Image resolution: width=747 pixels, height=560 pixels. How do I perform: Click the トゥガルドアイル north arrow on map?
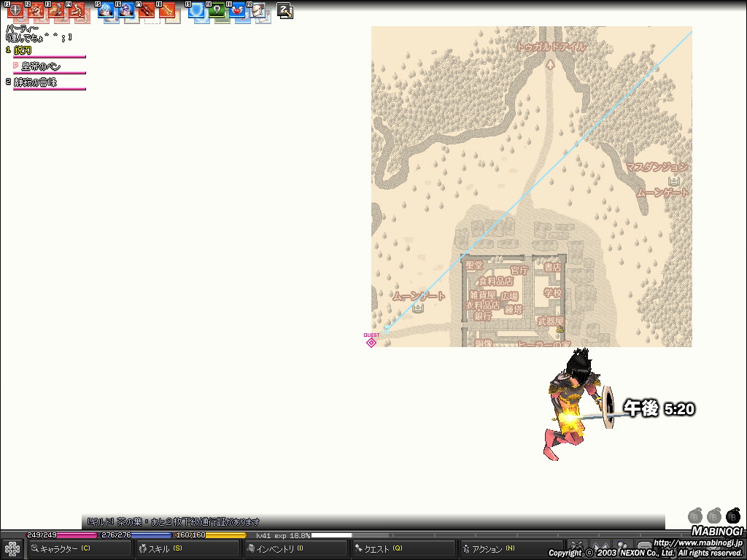[550, 64]
